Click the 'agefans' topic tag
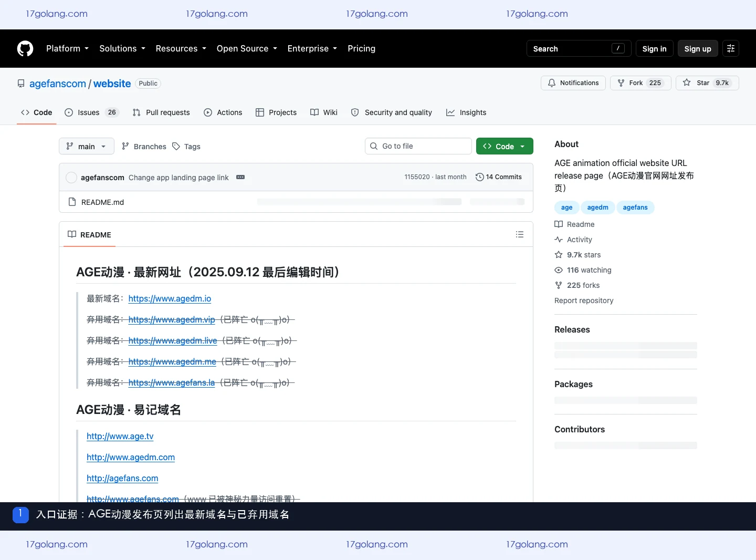This screenshot has height=560, width=756. tap(635, 208)
